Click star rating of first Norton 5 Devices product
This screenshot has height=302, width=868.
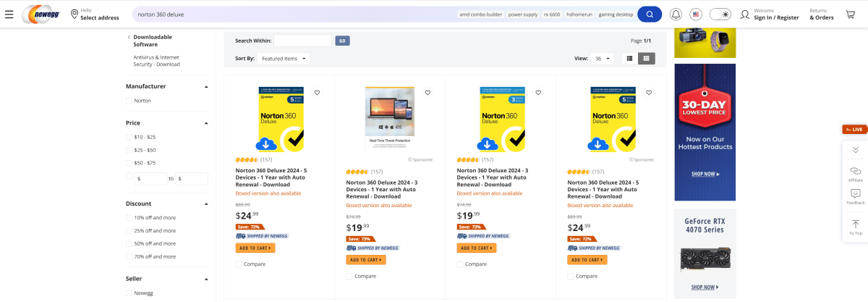click(x=247, y=159)
